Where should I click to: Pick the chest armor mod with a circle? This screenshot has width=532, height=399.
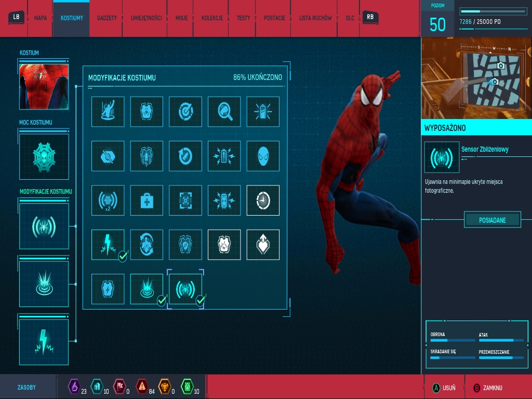147,112
